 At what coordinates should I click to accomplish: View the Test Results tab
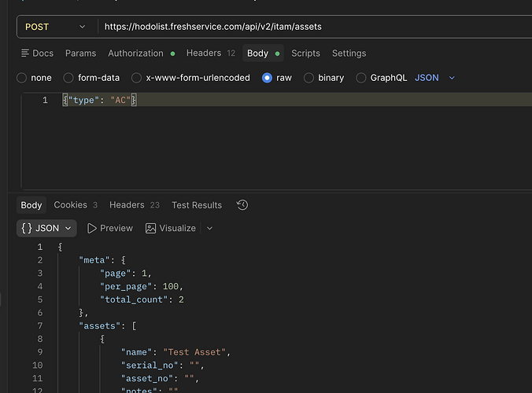click(197, 205)
